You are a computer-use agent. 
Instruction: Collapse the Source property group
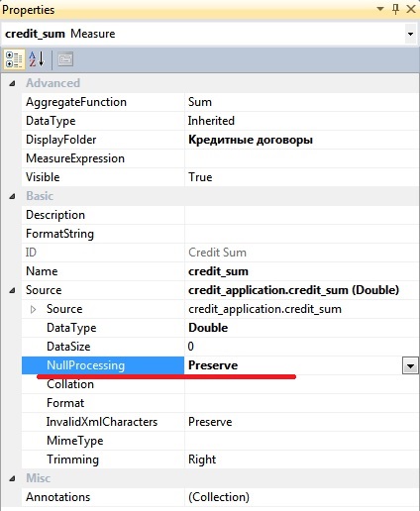(12, 290)
